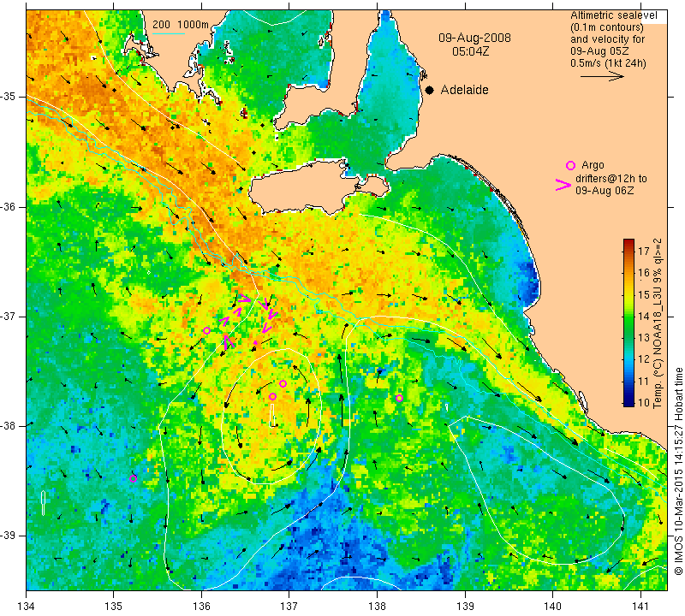Click the '(0.1m contours)' text
Screen dimensions: 685x616
pos(606,27)
